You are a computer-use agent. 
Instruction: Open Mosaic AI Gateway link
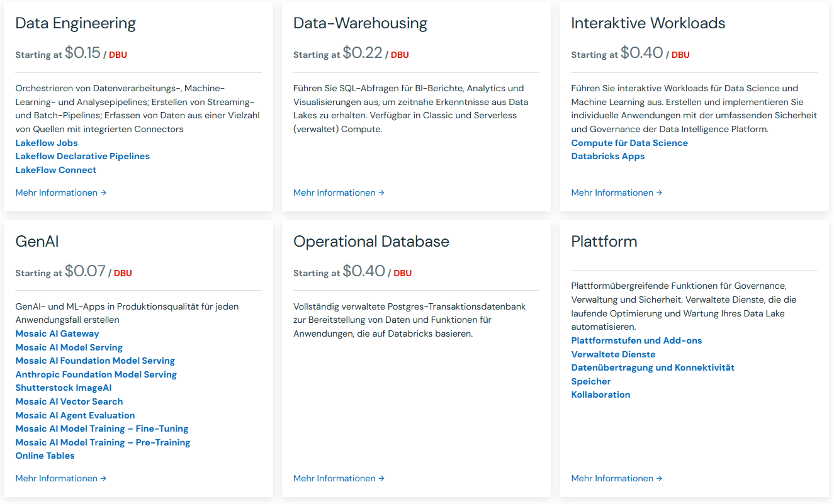pyautogui.click(x=57, y=333)
